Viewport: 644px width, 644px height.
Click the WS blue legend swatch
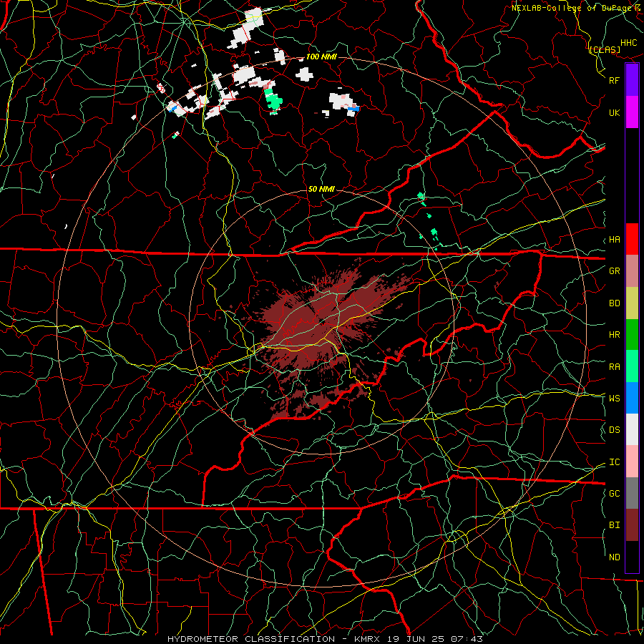click(632, 398)
